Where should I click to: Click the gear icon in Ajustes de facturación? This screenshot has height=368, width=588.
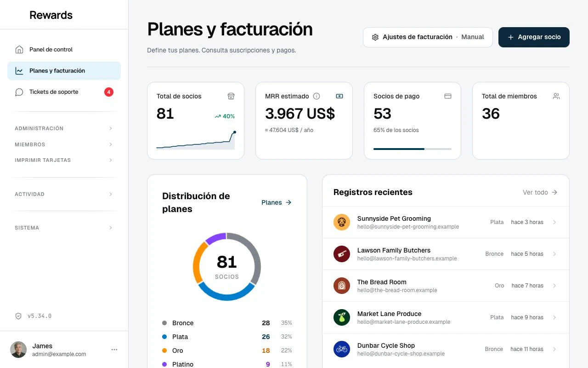click(375, 37)
